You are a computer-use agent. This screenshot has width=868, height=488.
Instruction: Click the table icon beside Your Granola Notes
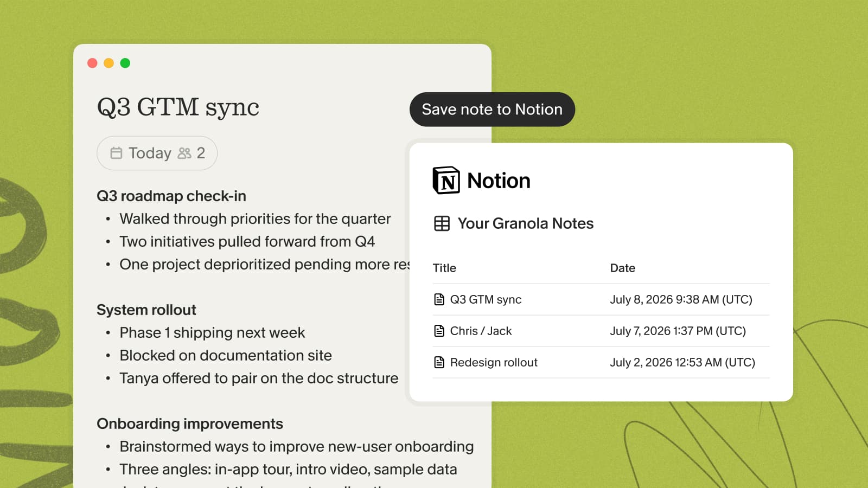[x=442, y=223]
